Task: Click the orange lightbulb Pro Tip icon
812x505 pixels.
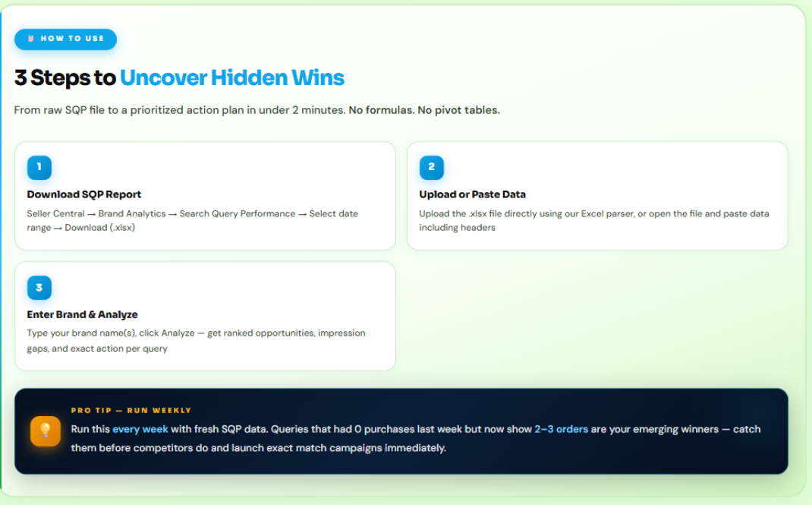Action: coord(46,431)
